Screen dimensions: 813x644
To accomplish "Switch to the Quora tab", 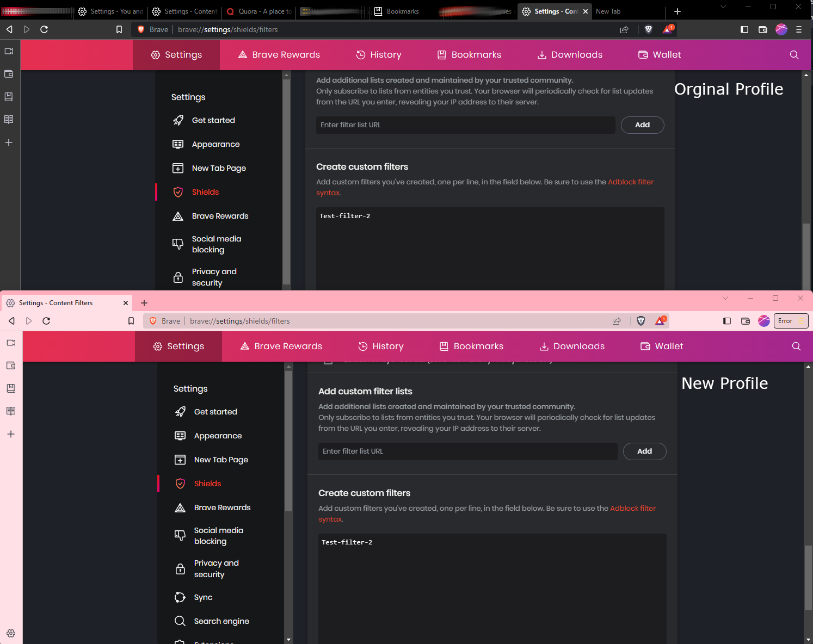I will (x=258, y=11).
